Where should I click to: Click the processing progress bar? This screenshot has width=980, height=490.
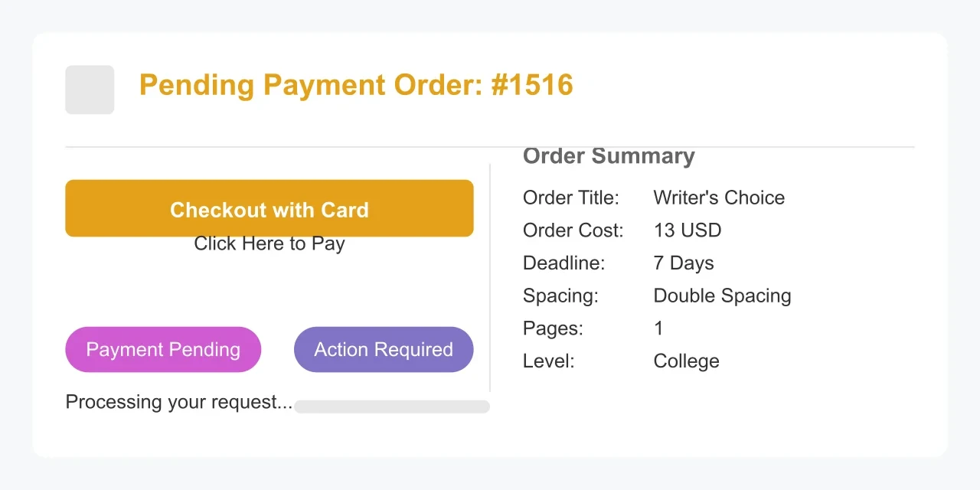[392, 406]
